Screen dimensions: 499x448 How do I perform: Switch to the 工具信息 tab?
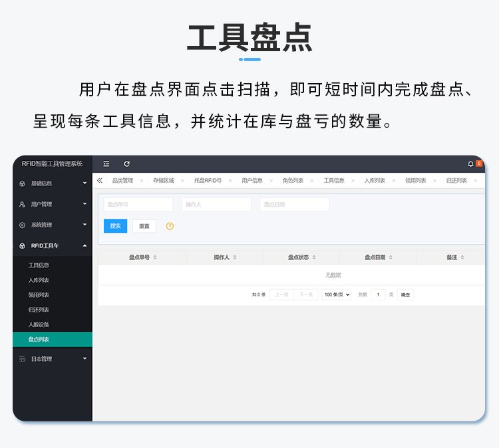[334, 181]
